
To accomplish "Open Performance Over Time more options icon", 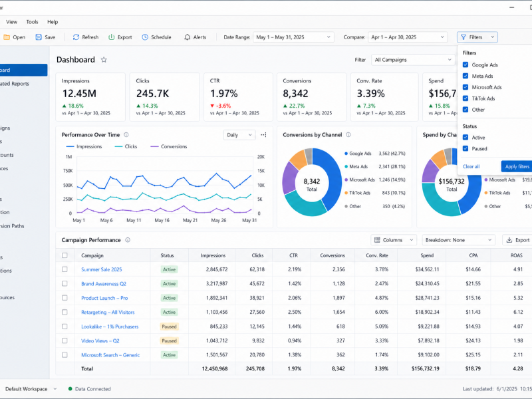I will [263, 135].
